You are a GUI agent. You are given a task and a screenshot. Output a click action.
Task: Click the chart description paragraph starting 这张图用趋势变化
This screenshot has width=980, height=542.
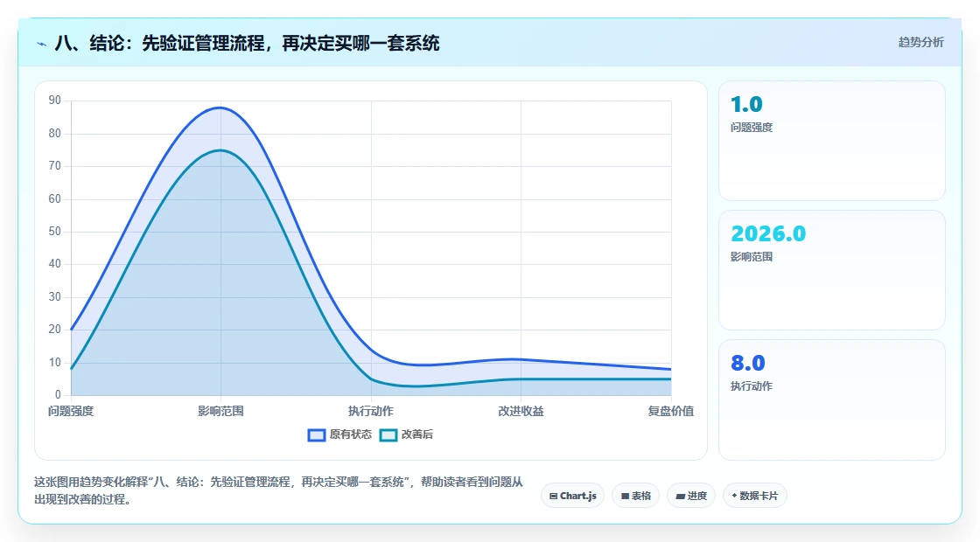click(x=278, y=490)
